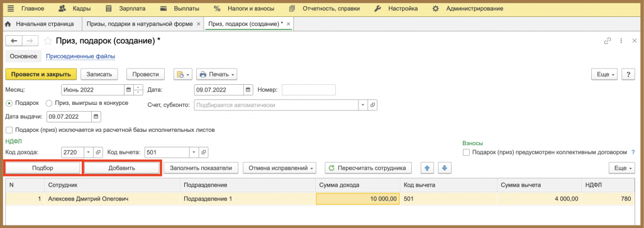The width and height of the screenshot is (644, 228).
Task: Open the create-based-on document dropdown icon
Action: click(183, 75)
